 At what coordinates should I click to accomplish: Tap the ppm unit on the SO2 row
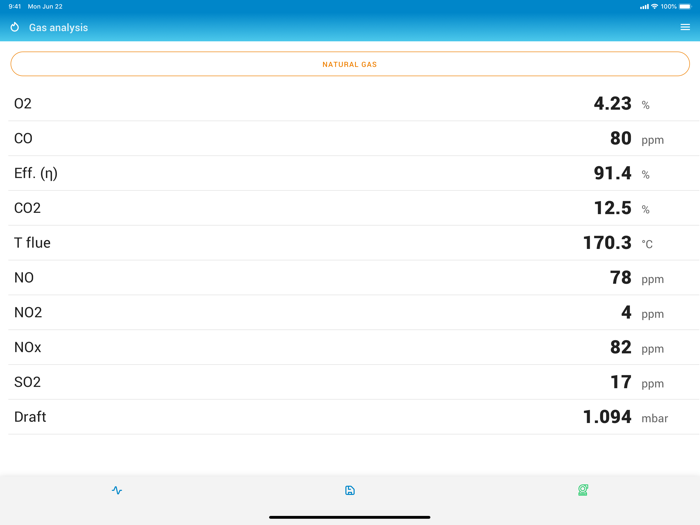click(652, 384)
